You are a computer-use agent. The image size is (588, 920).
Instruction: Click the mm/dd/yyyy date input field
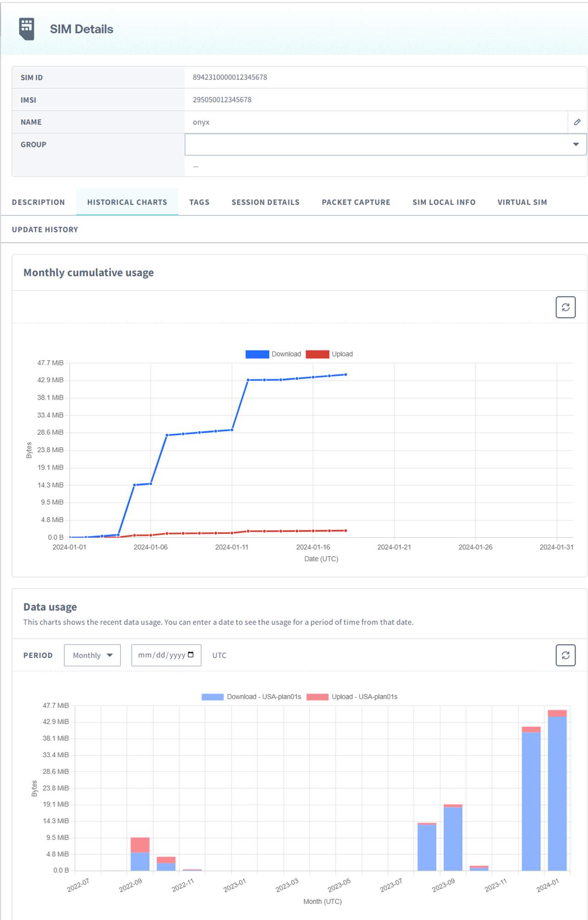(161, 655)
